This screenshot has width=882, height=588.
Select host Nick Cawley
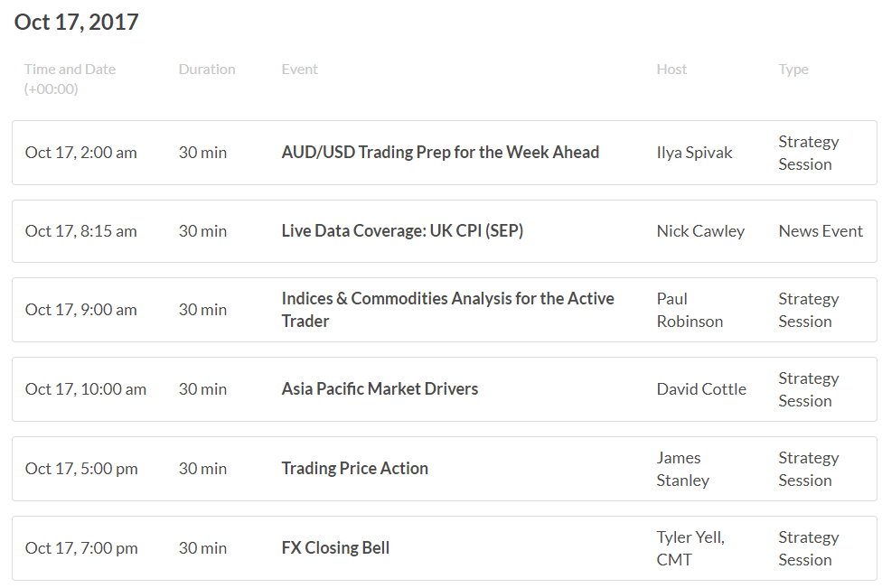click(700, 231)
